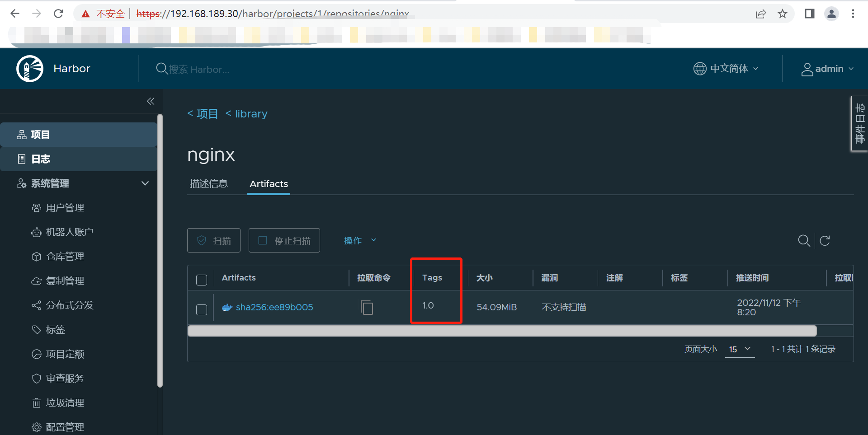
Task: Open the browser side panel
Action: pyautogui.click(x=809, y=14)
